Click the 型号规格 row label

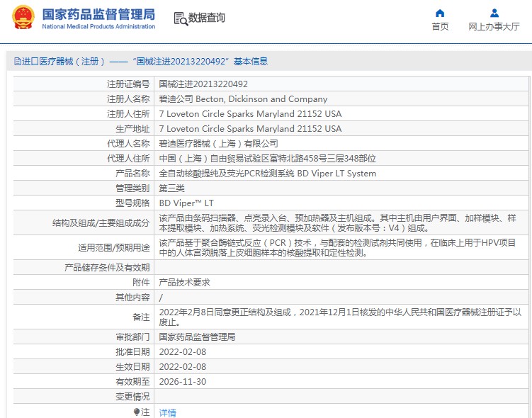point(132,203)
